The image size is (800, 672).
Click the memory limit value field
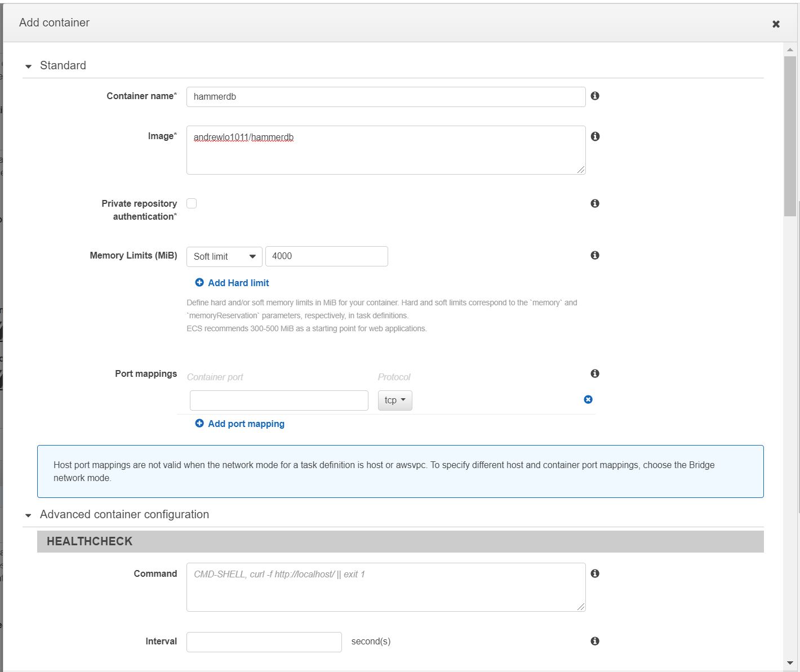pos(326,256)
